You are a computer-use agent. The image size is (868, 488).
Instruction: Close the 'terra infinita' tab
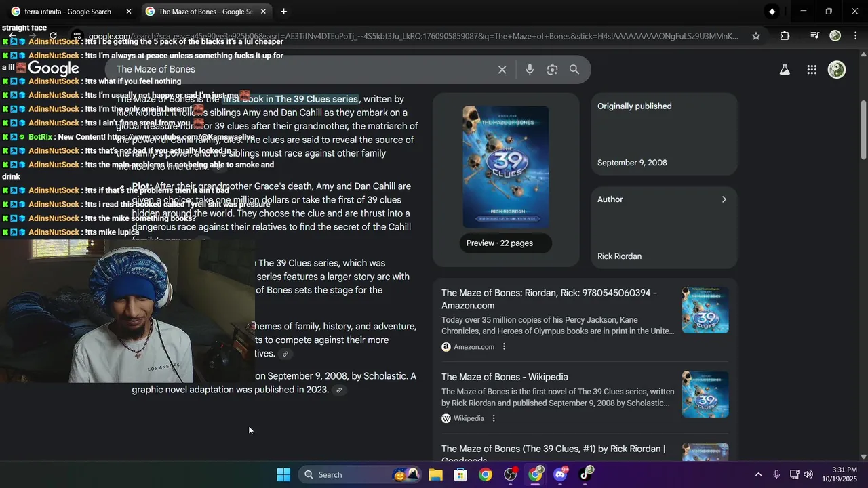[x=129, y=12]
